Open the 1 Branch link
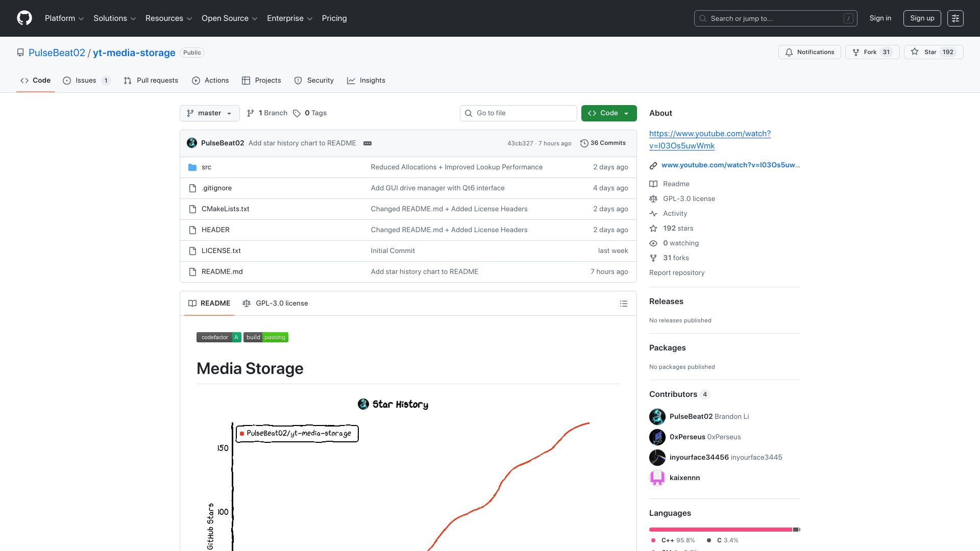Screen dimensions: 980x551 tap(267, 113)
